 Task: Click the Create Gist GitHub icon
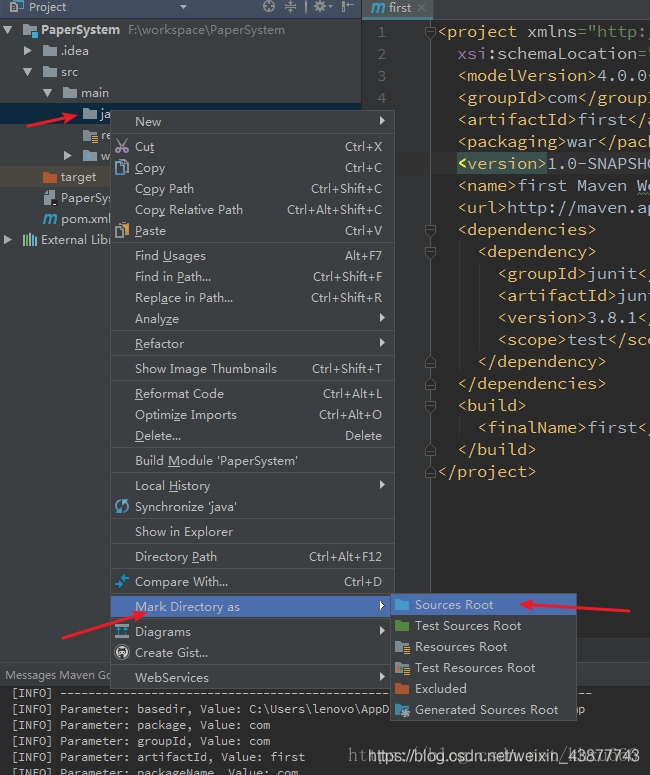point(122,652)
